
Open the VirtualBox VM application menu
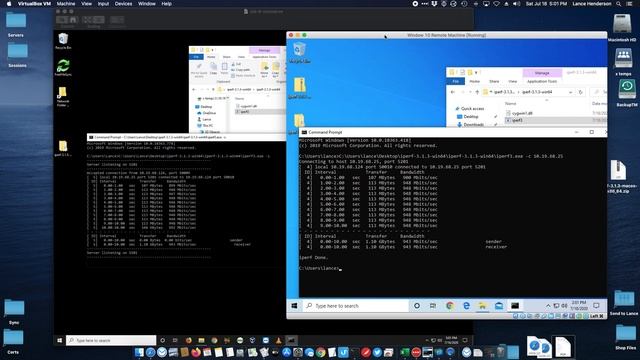(x=34, y=4)
